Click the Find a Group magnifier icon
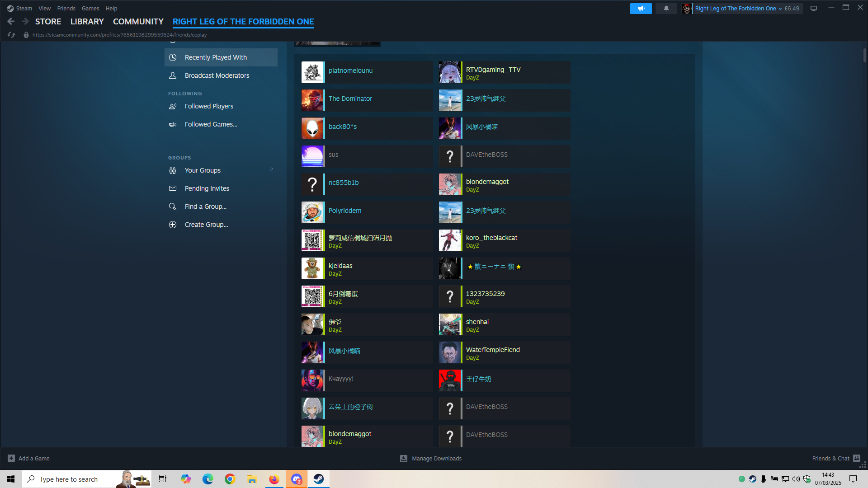 [x=173, y=206]
